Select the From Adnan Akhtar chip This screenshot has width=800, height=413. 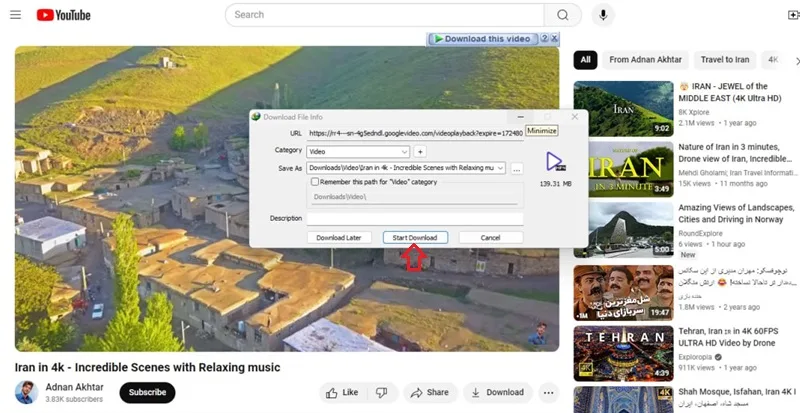tap(645, 60)
